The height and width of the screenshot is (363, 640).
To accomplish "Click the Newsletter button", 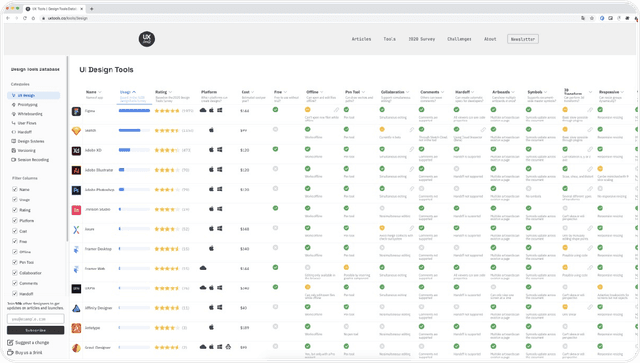I will point(523,39).
